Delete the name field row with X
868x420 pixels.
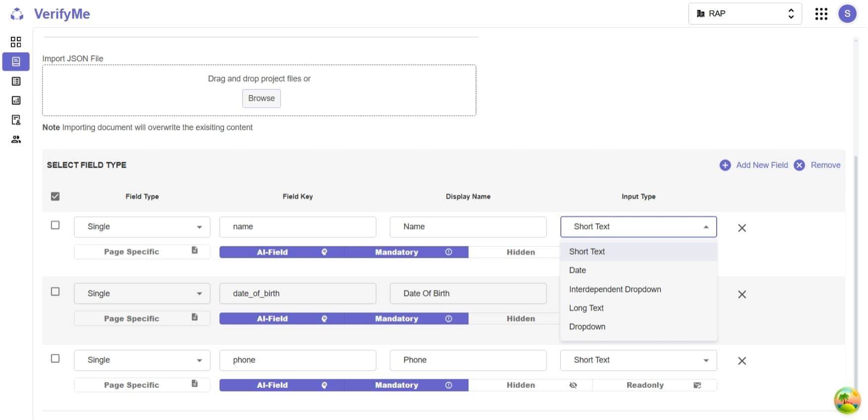point(742,228)
